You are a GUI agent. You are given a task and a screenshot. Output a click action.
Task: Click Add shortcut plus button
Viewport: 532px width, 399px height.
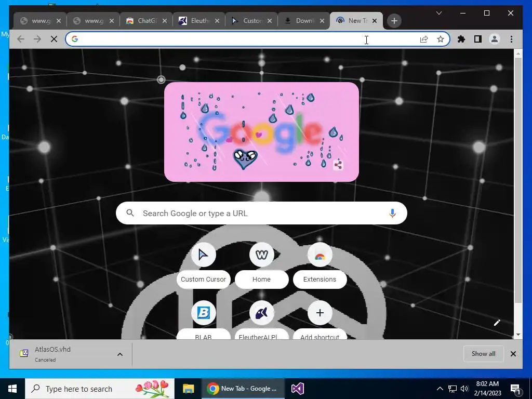(320, 313)
